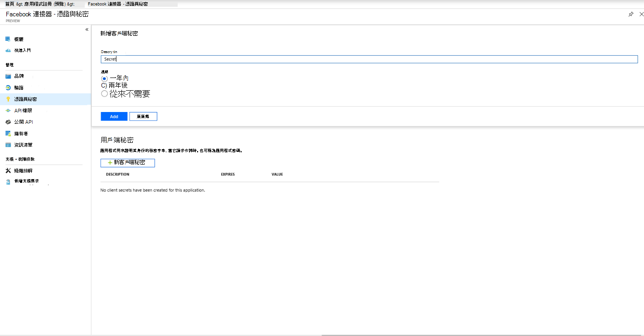Click the "No client secrets have been created" message
This screenshot has width=644, height=336.
pos(153,190)
